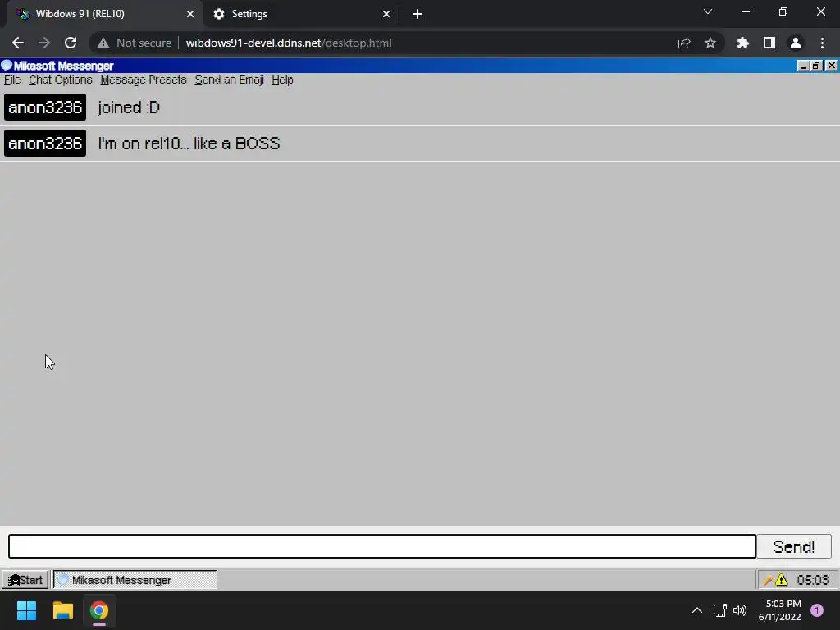Click the message 'I'm on rel10... like a BOSS'
Screen dimensions: 840x630
(x=189, y=143)
